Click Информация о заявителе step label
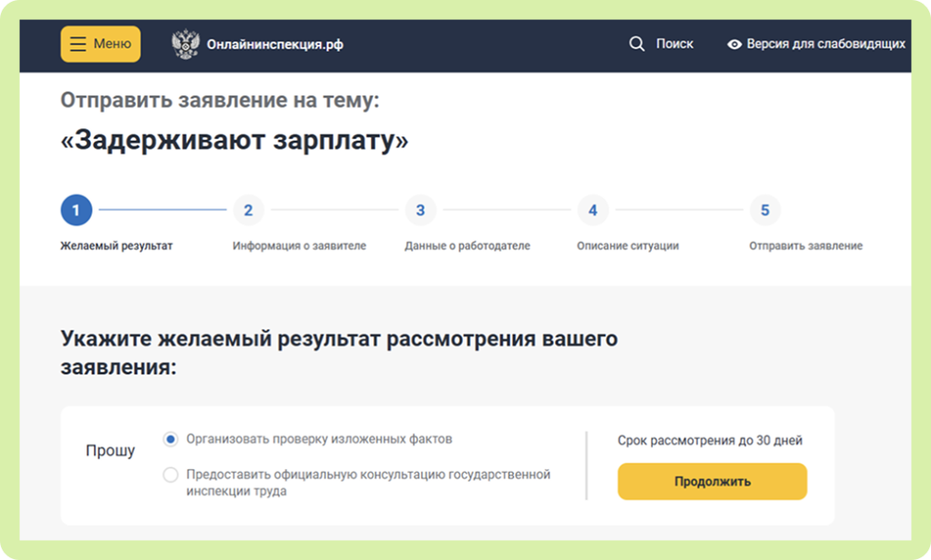 tap(299, 245)
